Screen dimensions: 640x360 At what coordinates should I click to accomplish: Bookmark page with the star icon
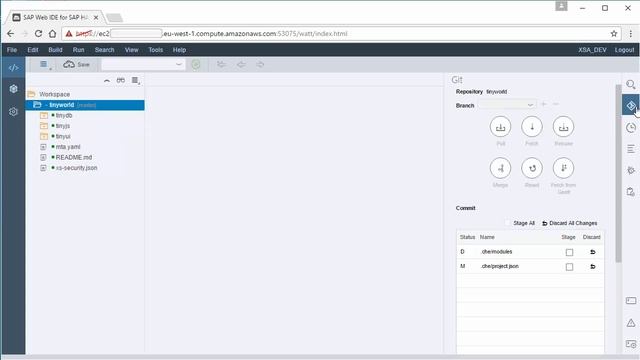[x=613, y=34]
